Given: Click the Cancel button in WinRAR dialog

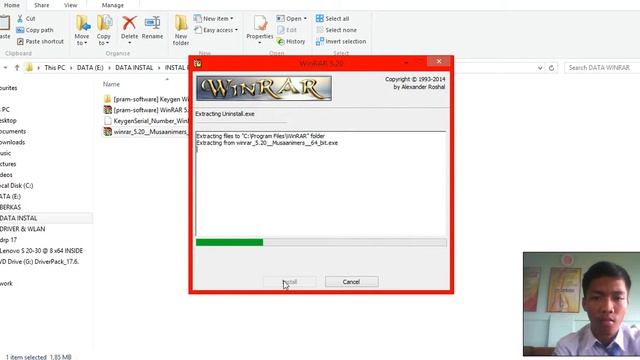Looking at the screenshot, I should click(x=351, y=282).
